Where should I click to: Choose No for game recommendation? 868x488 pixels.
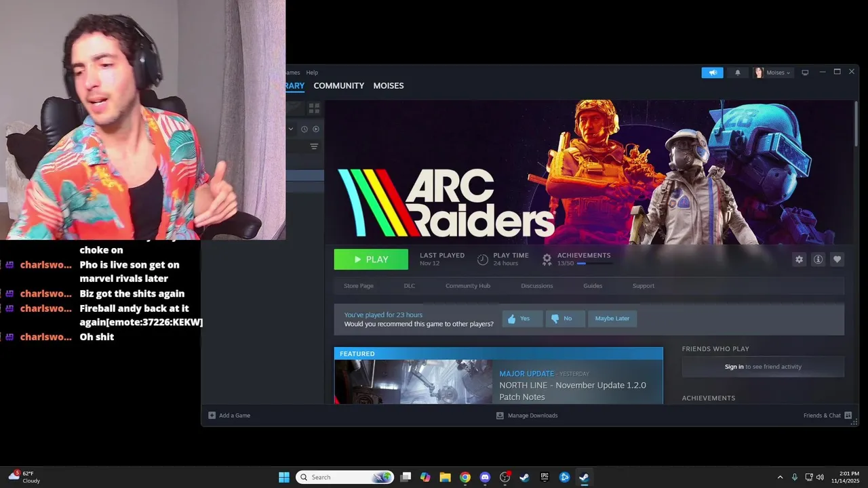click(565, 319)
